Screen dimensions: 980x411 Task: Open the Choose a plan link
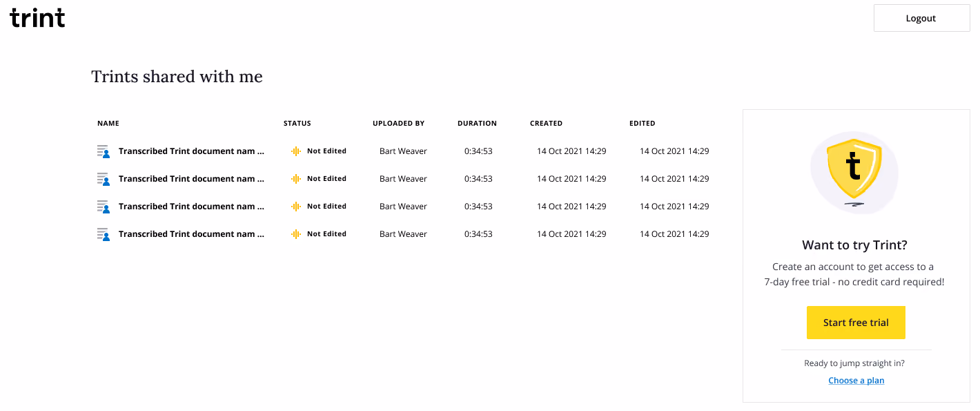856,381
